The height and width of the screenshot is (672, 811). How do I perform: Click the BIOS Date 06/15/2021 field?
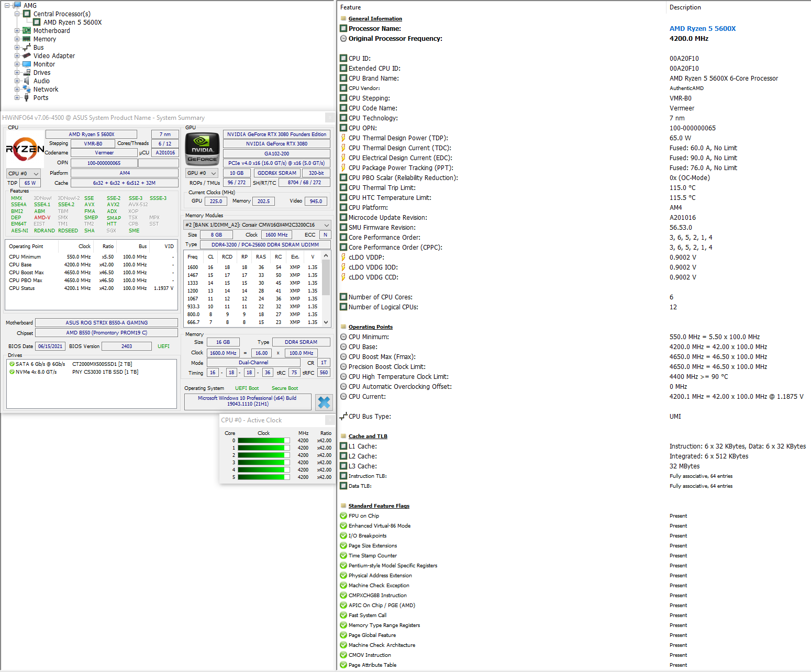[50, 346]
